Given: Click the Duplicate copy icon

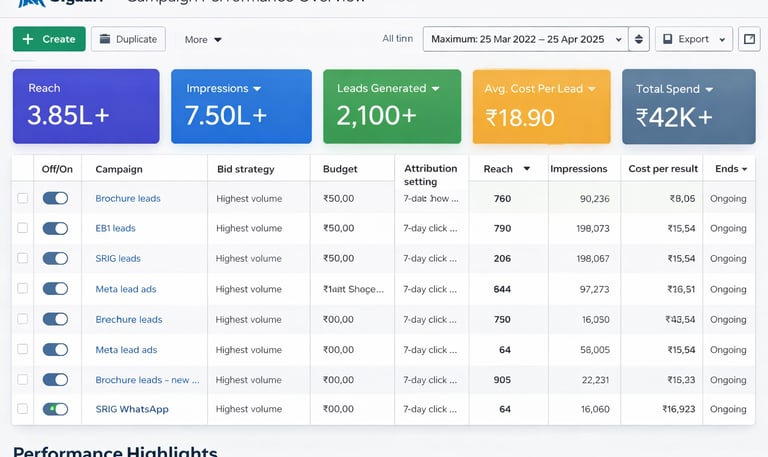Looking at the screenshot, I should [105, 39].
